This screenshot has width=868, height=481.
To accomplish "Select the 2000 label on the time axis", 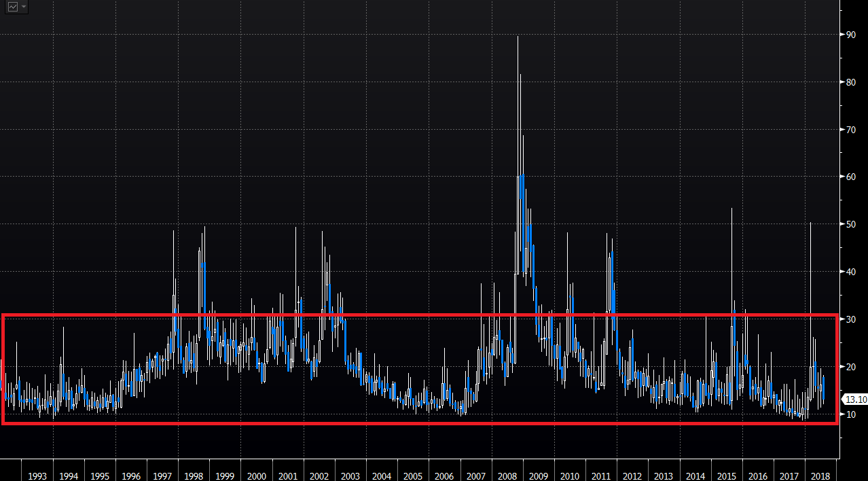I will coord(257,477).
